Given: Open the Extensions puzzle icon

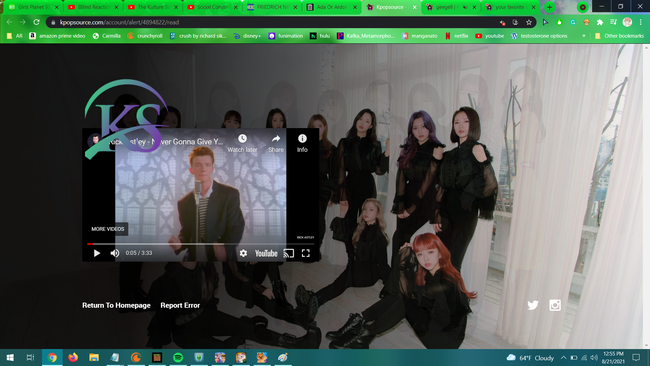Looking at the screenshot, I should (599, 22).
